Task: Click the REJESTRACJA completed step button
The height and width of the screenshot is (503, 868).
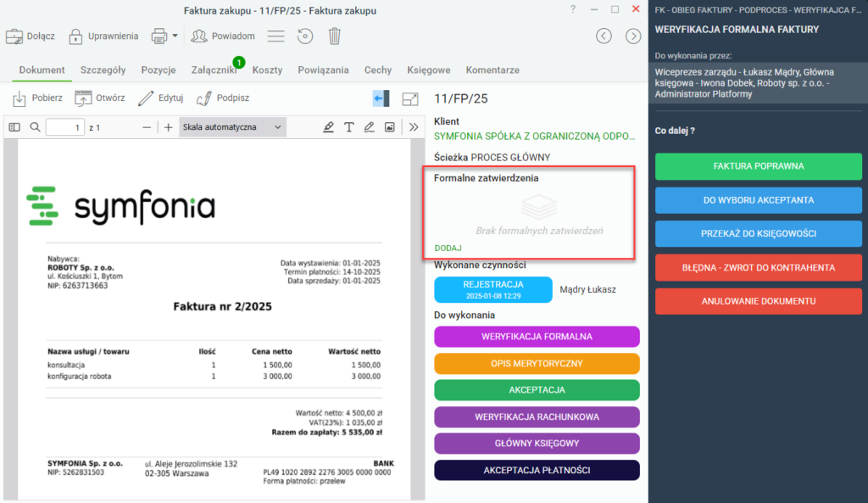Action: [x=493, y=289]
